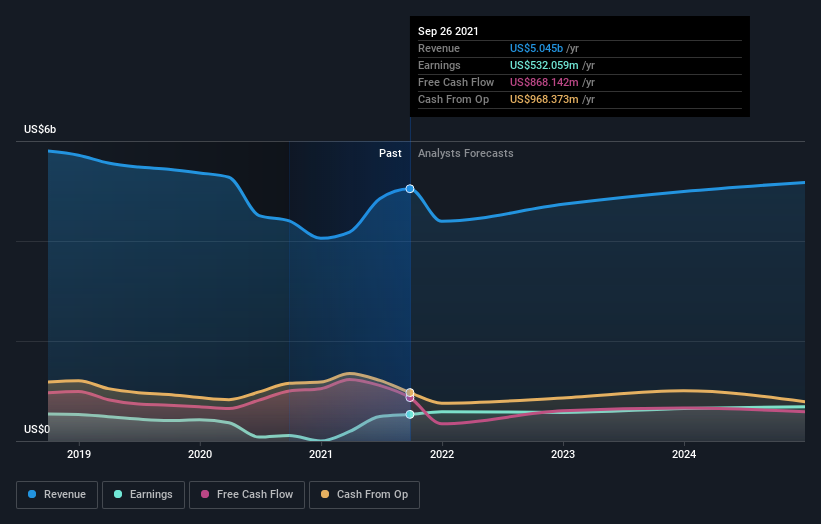Click the US$5.045b revenue value

point(536,48)
